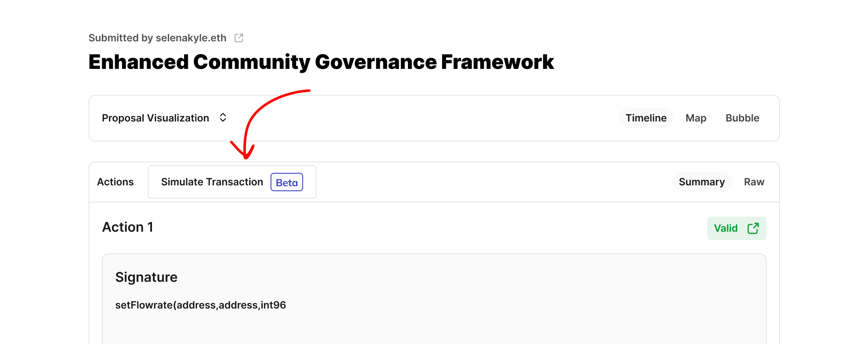The width and height of the screenshot is (868, 344).
Task: Expand Proposal Visualization chevron selector
Action: click(x=223, y=118)
